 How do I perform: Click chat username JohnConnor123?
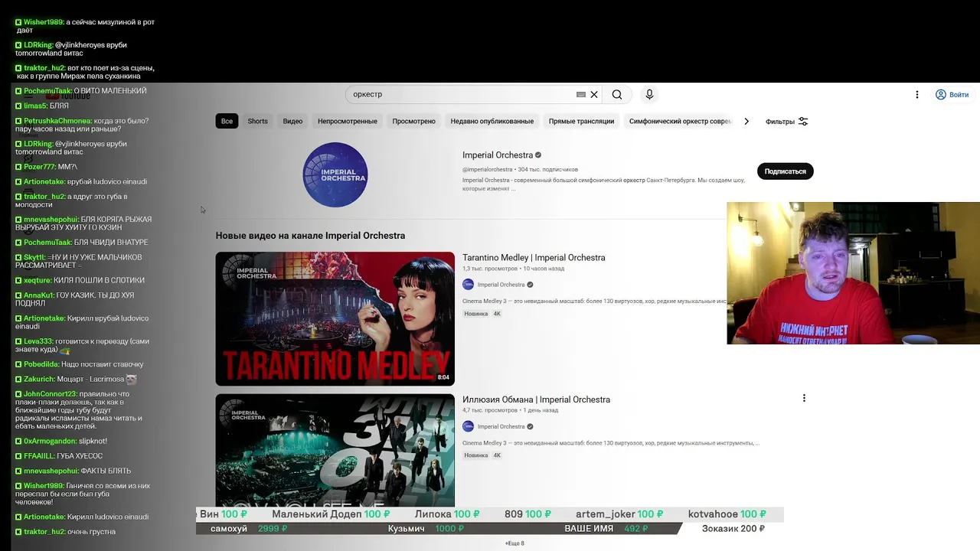(51, 394)
